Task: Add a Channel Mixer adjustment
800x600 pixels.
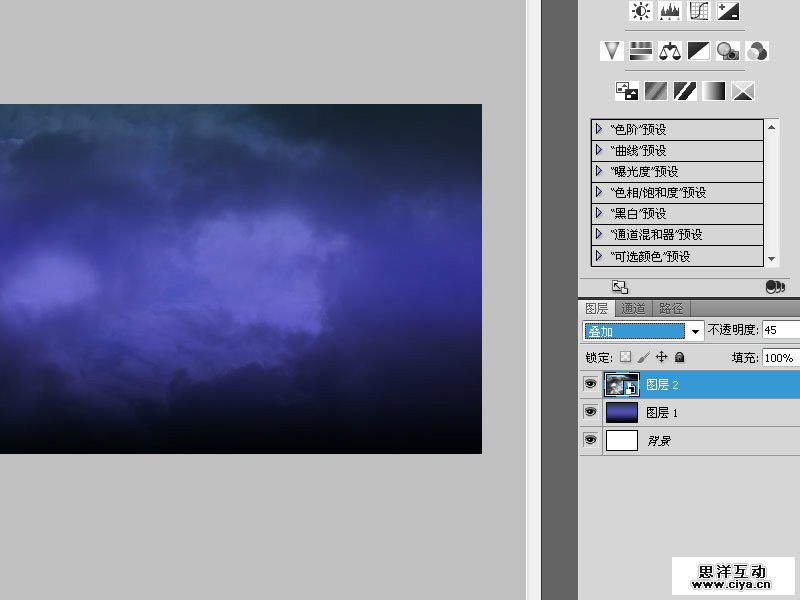Action: pos(757,50)
